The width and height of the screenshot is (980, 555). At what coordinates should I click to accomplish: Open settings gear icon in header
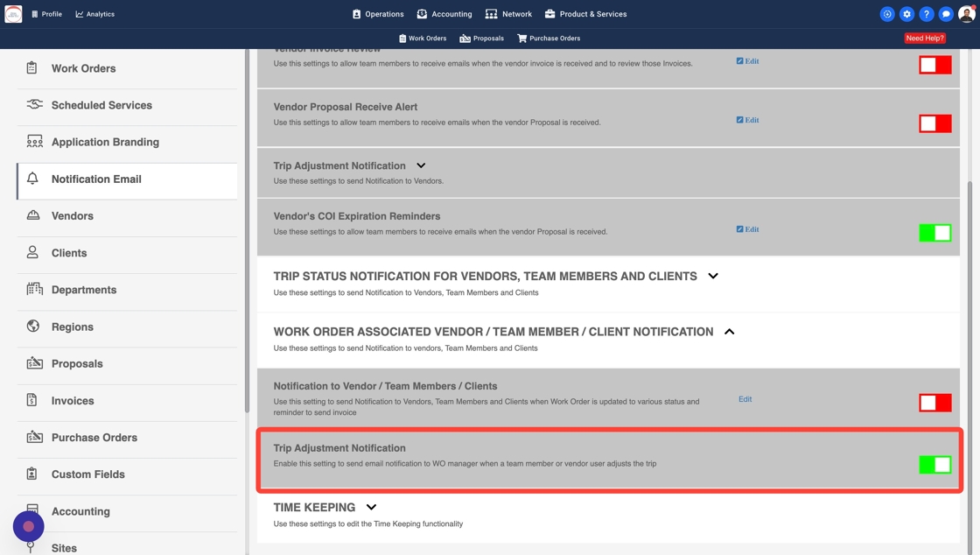point(906,14)
